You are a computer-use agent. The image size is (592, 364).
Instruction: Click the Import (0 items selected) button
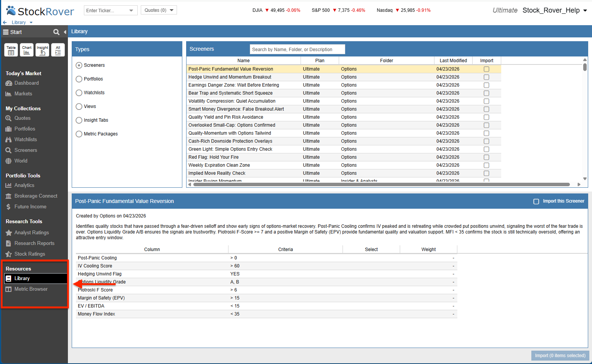click(560, 356)
